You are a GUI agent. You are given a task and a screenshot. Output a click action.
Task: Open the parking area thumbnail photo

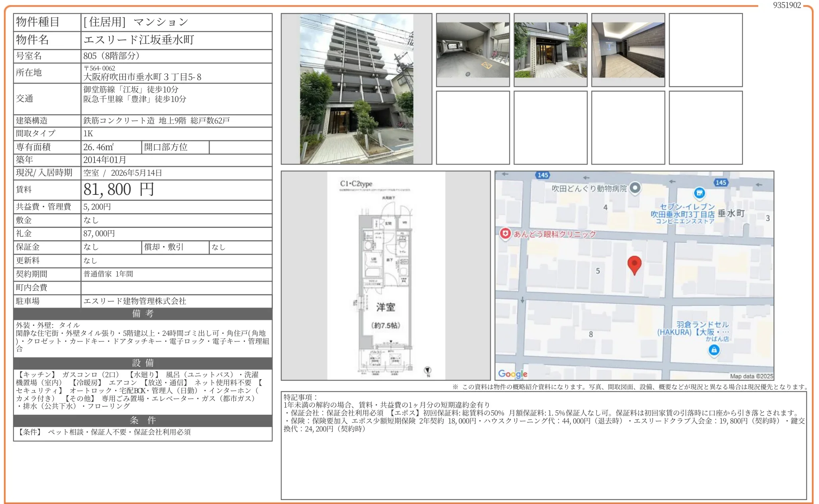(x=473, y=50)
